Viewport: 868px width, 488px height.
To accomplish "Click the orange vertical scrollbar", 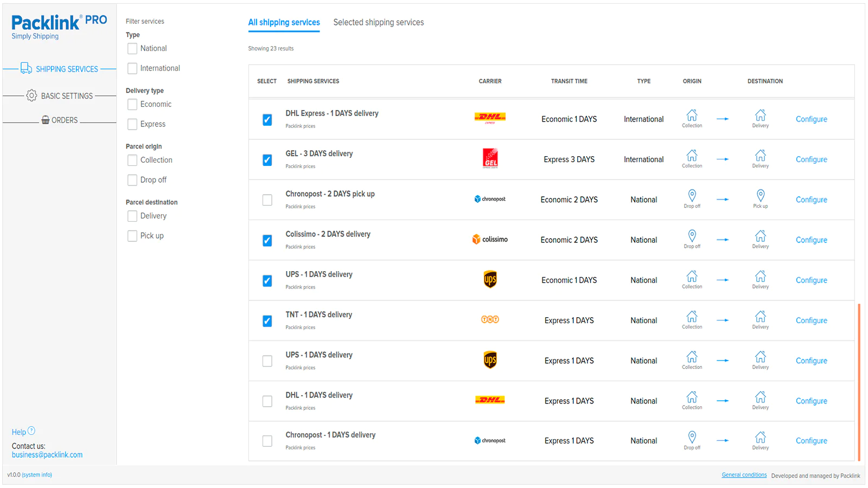I will pos(859,382).
